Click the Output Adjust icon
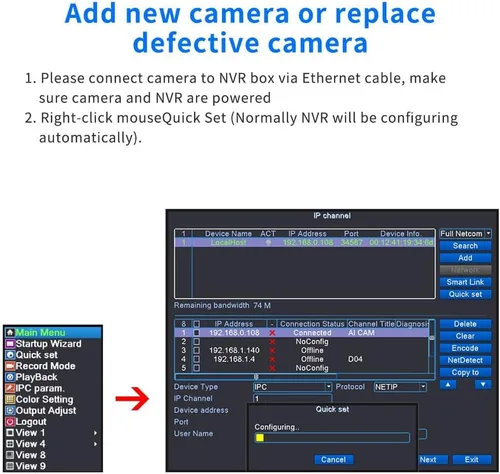Viewport: 500px width, 474px height. 10,410
